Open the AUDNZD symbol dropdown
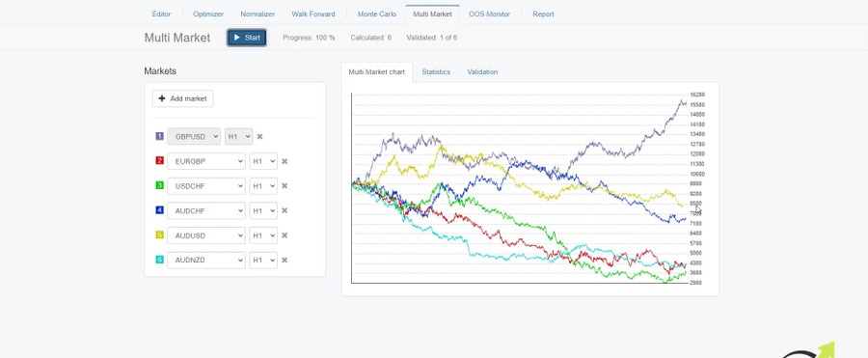 (206, 260)
